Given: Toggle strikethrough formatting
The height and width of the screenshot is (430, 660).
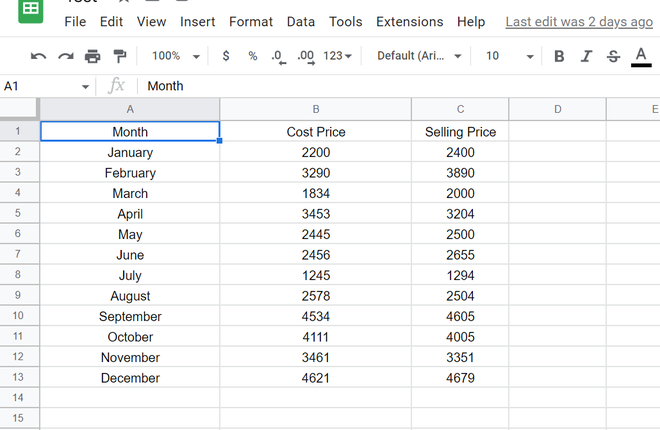Looking at the screenshot, I should point(613,56).
